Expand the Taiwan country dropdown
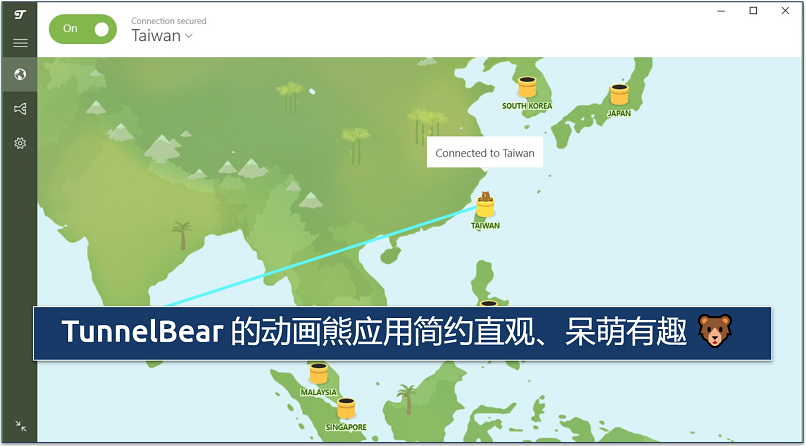Screen dimensions: 806x446 162,36
